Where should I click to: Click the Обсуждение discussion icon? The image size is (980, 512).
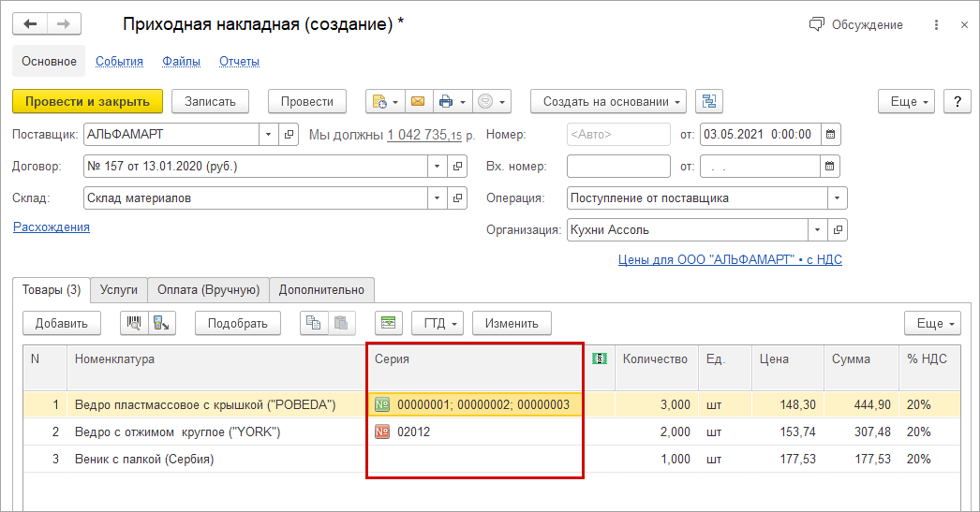click(817, 24)
